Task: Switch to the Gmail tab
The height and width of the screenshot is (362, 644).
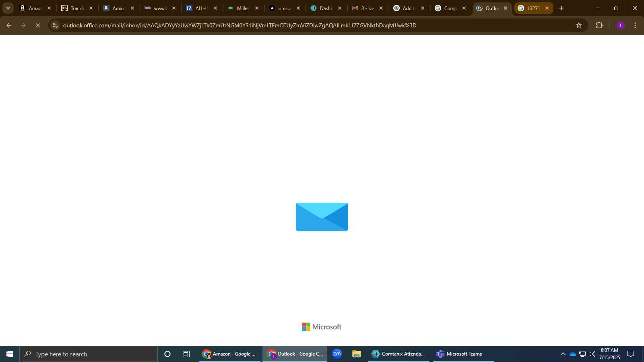Action: click(367, 8)
